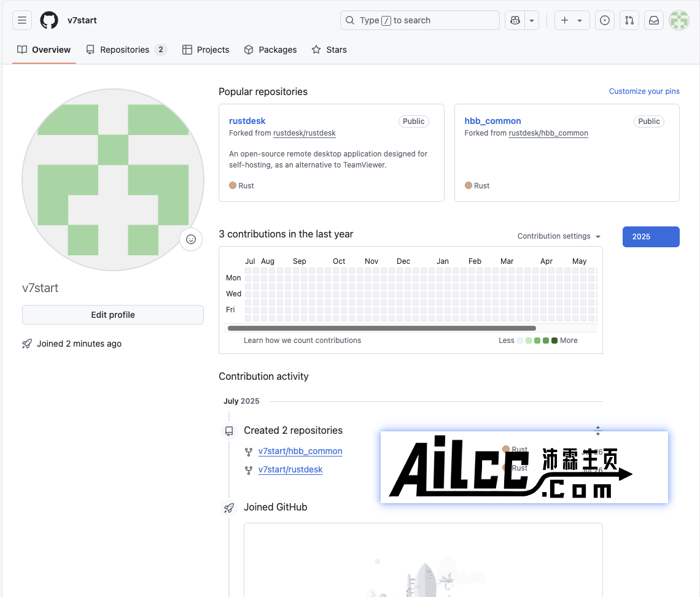Open the hbb_common repository link
700x597 pixels.
pyautogui.click(x=492, y=121)
